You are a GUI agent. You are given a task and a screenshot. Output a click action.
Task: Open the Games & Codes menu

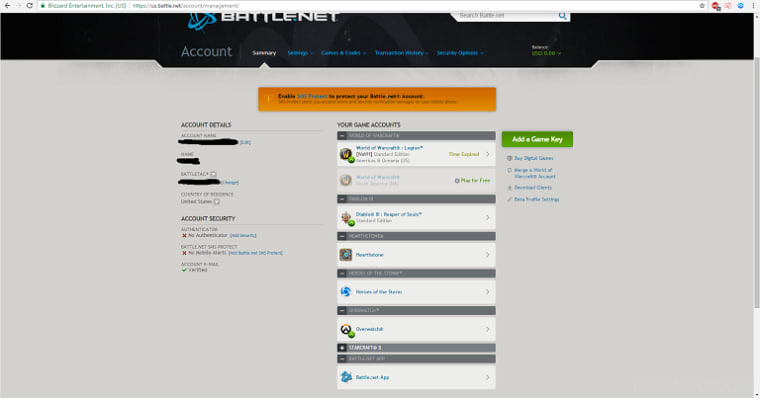(x=343, y=53)
